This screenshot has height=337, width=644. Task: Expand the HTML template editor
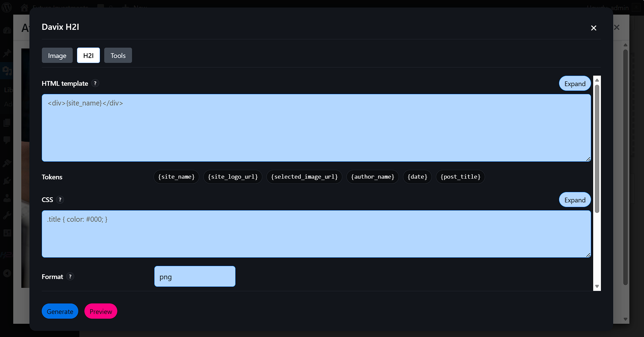[575, 83]
